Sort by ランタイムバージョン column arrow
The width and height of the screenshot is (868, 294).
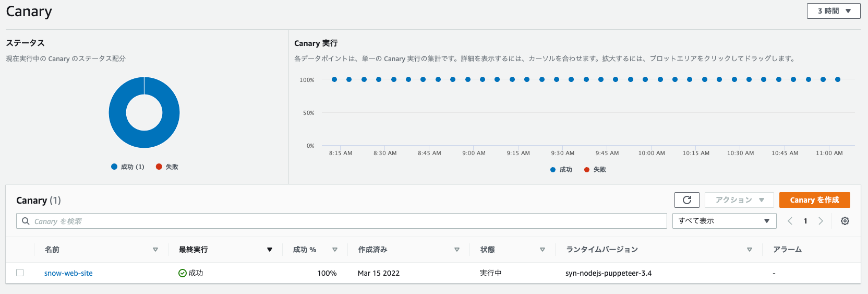(x=750, y=250)
